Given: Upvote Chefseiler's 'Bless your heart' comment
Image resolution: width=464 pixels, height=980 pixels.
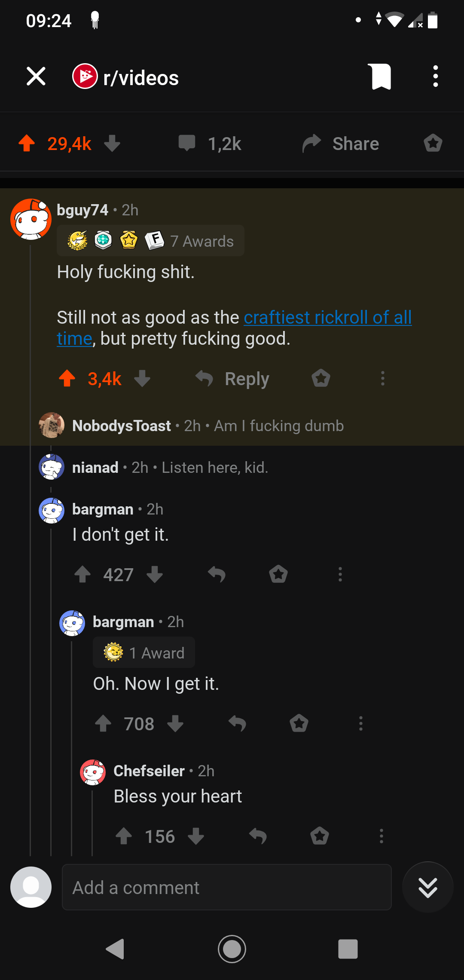Looking at the screenshot, I should coord(125,836).
